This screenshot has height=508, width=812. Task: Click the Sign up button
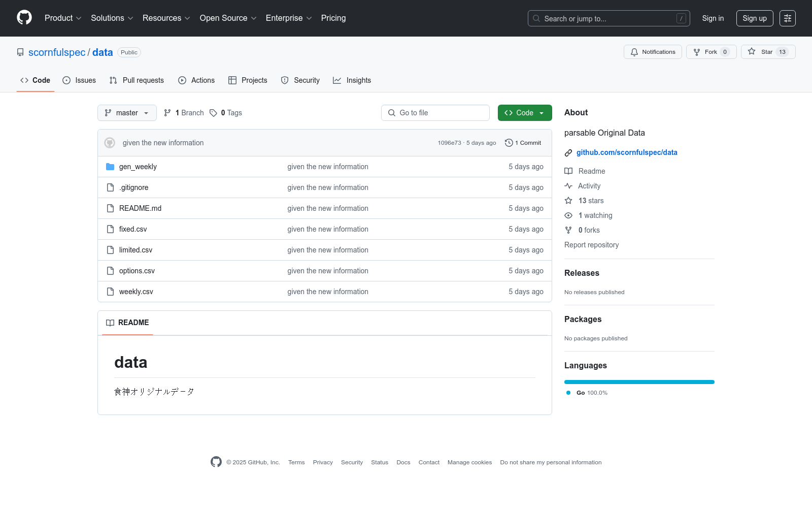(755, 18)
